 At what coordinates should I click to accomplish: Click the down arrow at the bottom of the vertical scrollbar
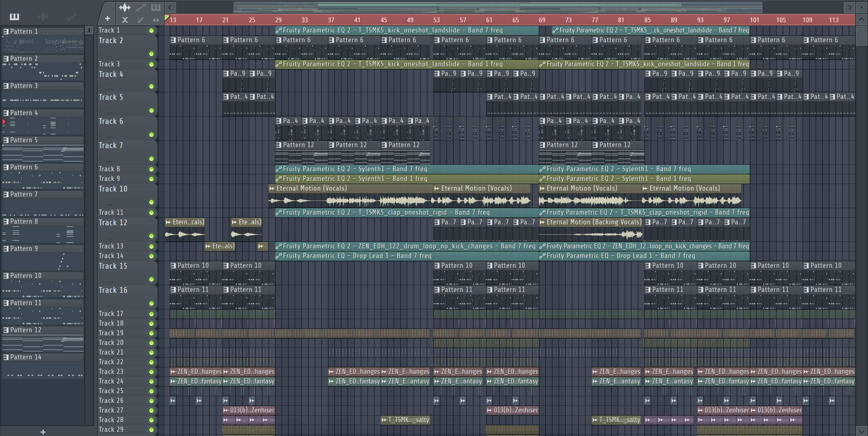point(861,431)
